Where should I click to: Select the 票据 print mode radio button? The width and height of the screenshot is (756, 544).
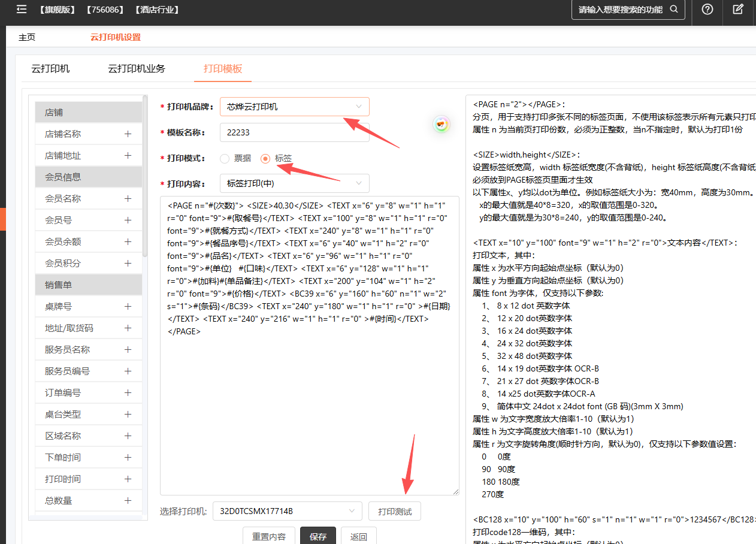point(225,159)
